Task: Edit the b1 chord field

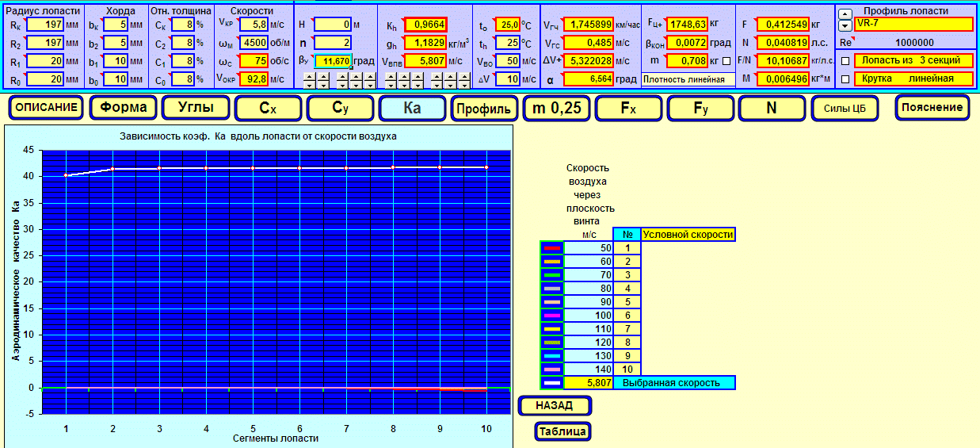Action: 116,60
